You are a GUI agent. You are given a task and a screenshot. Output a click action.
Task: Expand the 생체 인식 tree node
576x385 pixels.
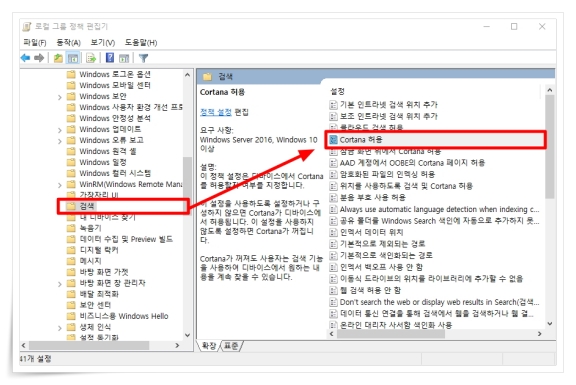pos(60,328)
